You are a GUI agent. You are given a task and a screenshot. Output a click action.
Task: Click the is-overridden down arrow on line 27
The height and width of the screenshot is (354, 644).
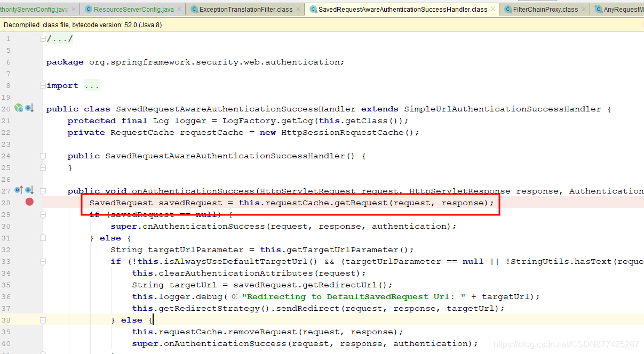pos(29,190)
